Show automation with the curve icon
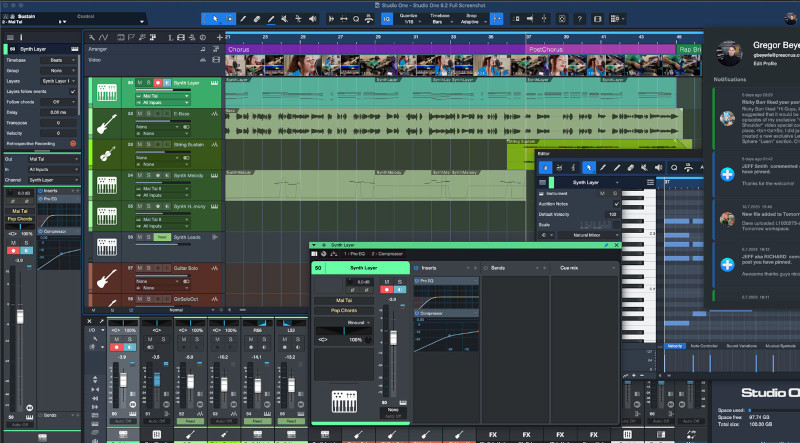This screenshot has width=800, height=443. (x=104, y=37)
